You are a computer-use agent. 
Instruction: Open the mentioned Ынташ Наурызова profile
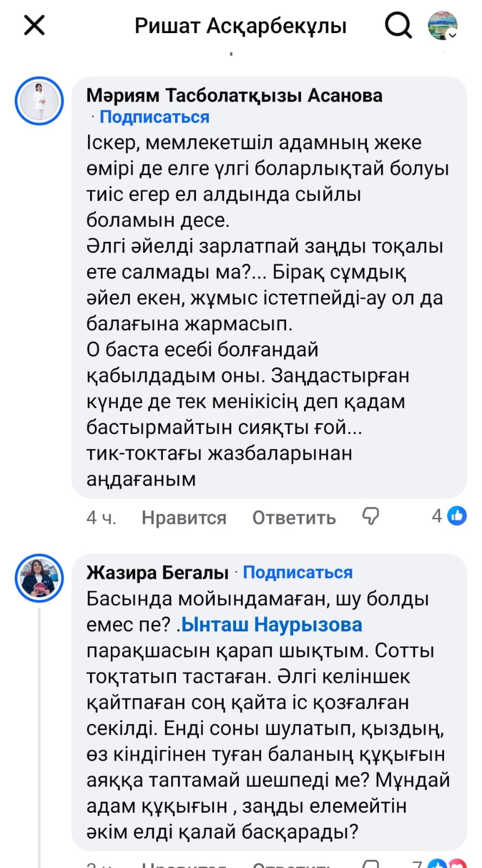tap(271, 625)
